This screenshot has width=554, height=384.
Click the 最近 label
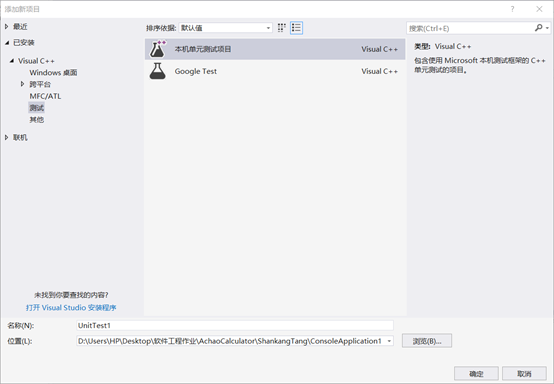tap(20, 26)
